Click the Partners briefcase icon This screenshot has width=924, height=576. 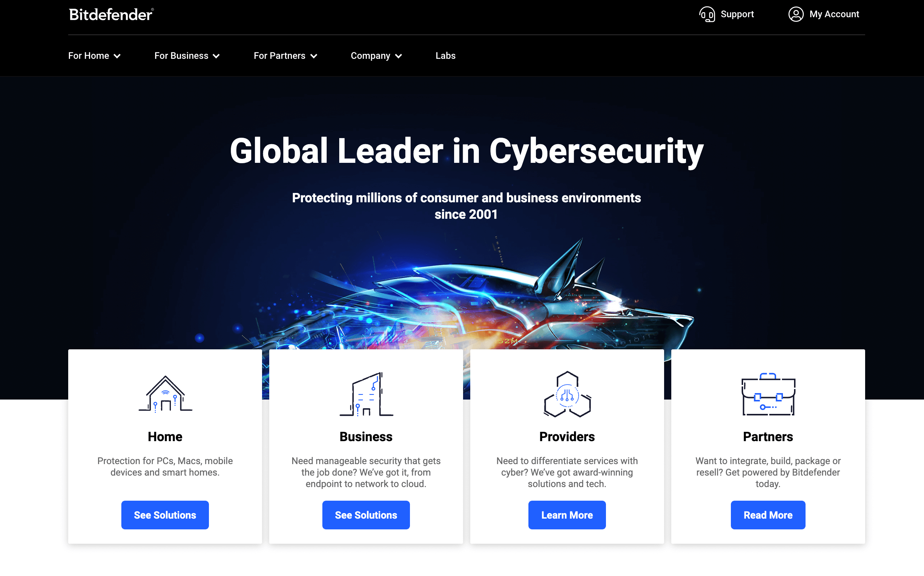[768, 394]
